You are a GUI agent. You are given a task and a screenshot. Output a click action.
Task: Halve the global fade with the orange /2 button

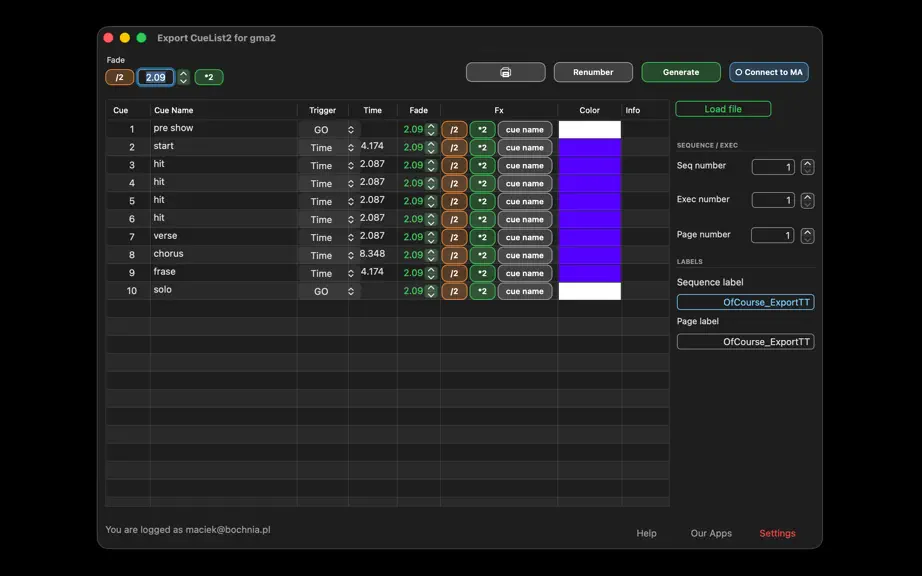(119, 77)
